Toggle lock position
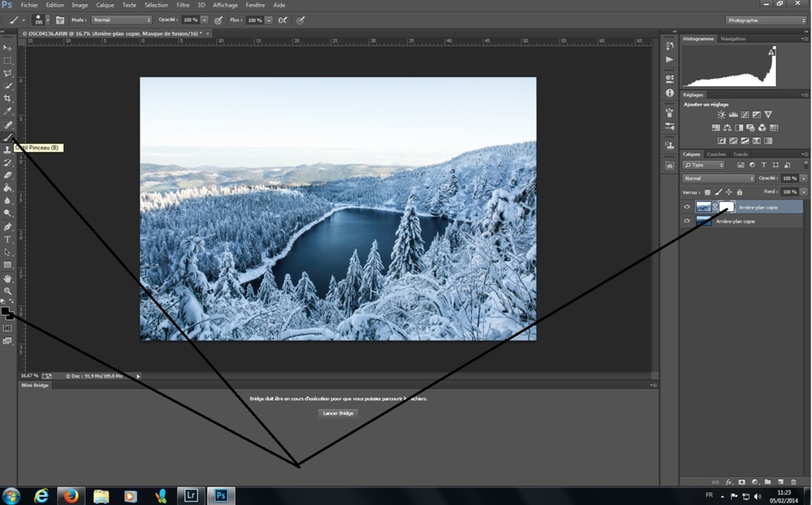This screenshot has height=505, width=812. click(728, 192)
